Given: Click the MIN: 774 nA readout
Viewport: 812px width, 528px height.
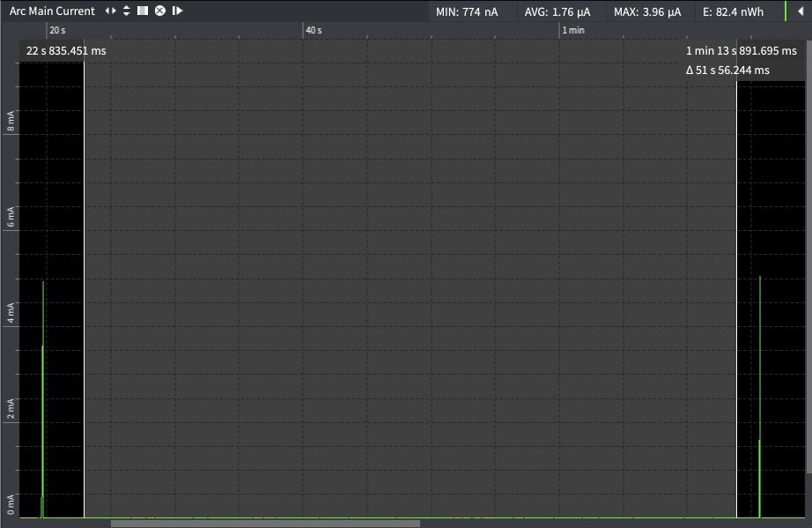Looking at the screenshot, I should coord(467,12).
